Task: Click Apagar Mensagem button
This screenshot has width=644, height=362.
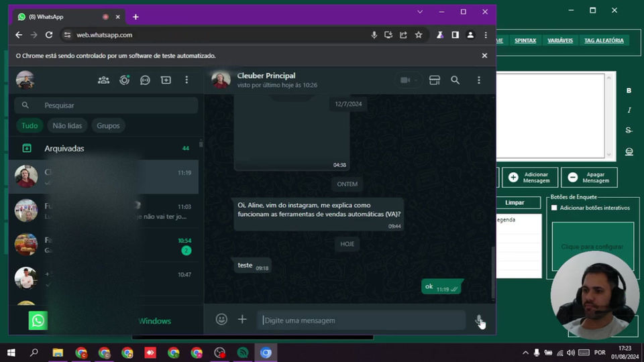Action: click(590, 177)
